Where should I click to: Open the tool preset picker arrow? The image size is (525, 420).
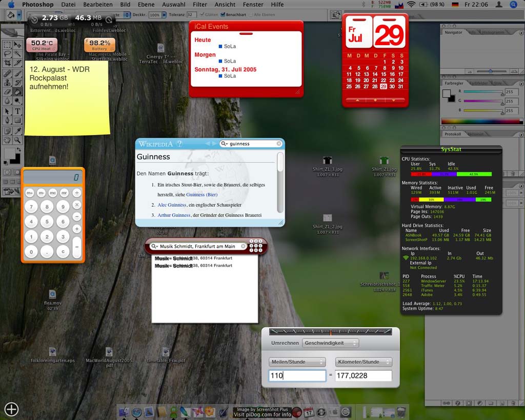19,15
